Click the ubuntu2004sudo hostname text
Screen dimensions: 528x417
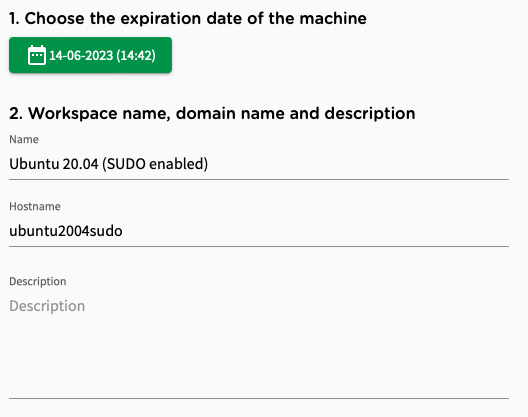click(66, 231)
